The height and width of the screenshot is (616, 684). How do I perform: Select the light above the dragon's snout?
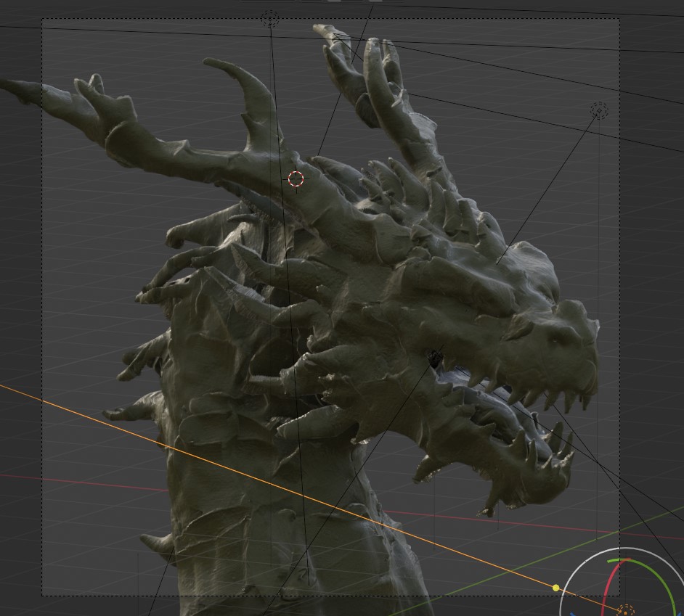point(599,111)
